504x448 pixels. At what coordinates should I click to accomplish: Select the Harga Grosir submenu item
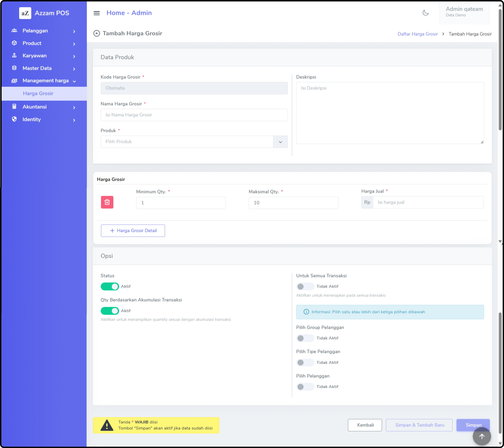point(38,94)
